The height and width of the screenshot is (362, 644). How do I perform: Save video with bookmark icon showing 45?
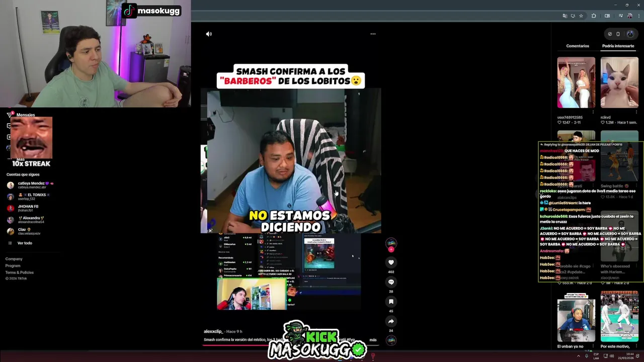coord(391,302)
